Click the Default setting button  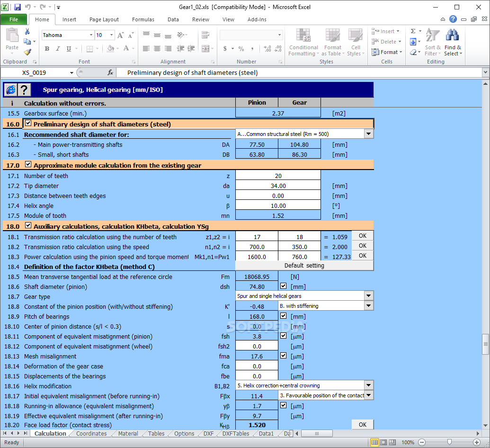click(304, 265)
